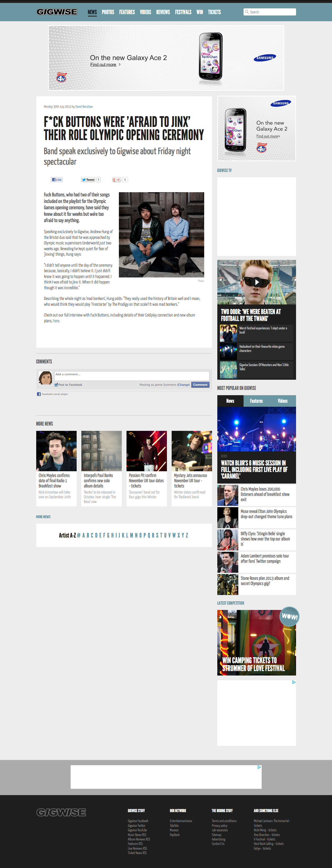The height and width of the screenshot is (868, 332).
Task: Click the Facebook Like button
Action: tap(57, 180)
